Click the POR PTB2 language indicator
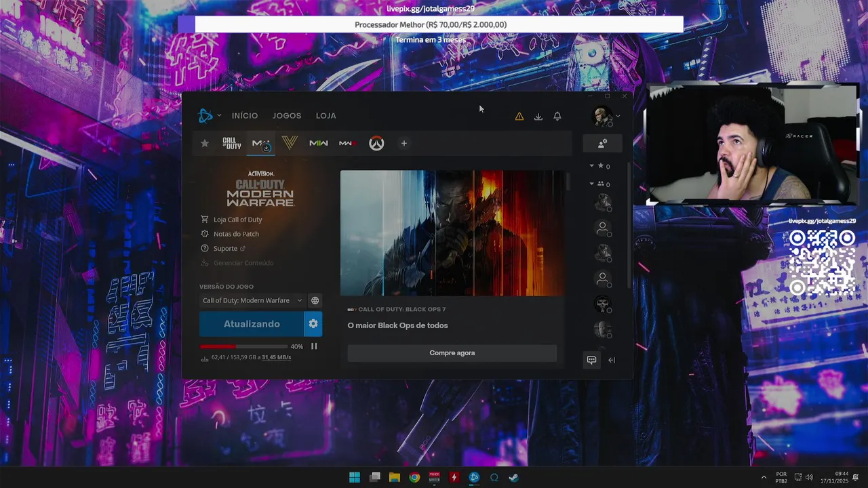This screenshot has width=868, height=488. (x=781, y=477)
